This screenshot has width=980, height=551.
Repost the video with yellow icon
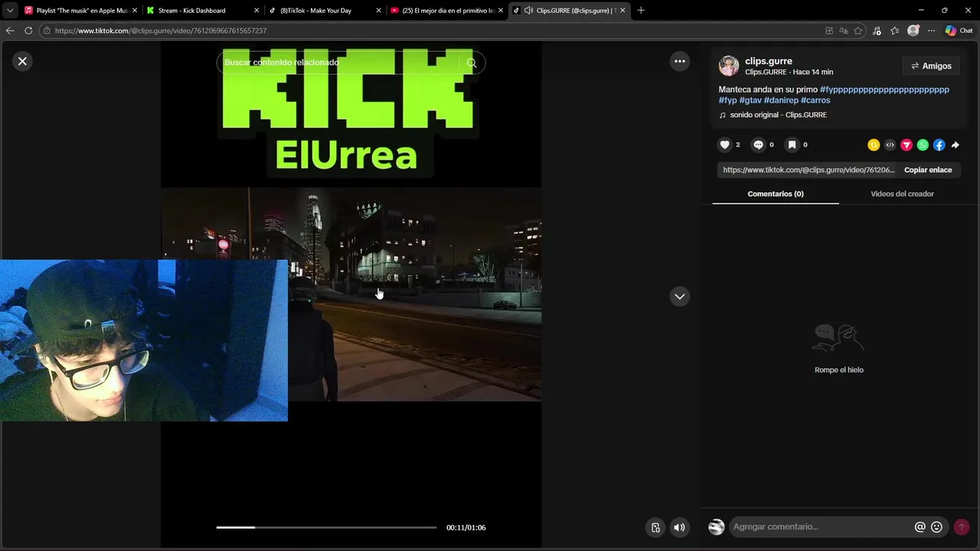point(873,145)
